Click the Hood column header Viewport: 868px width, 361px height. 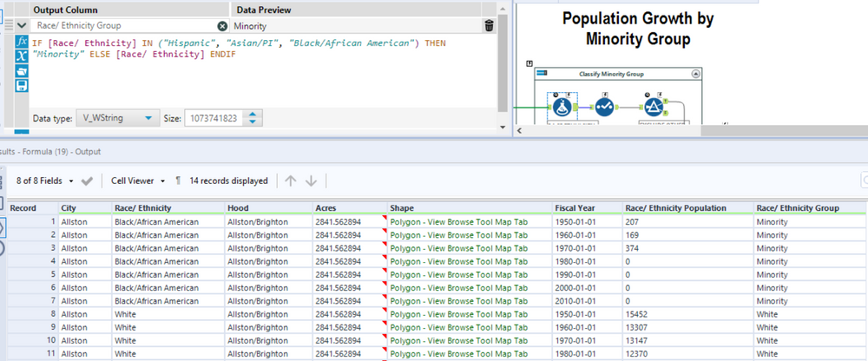[270, 207]
